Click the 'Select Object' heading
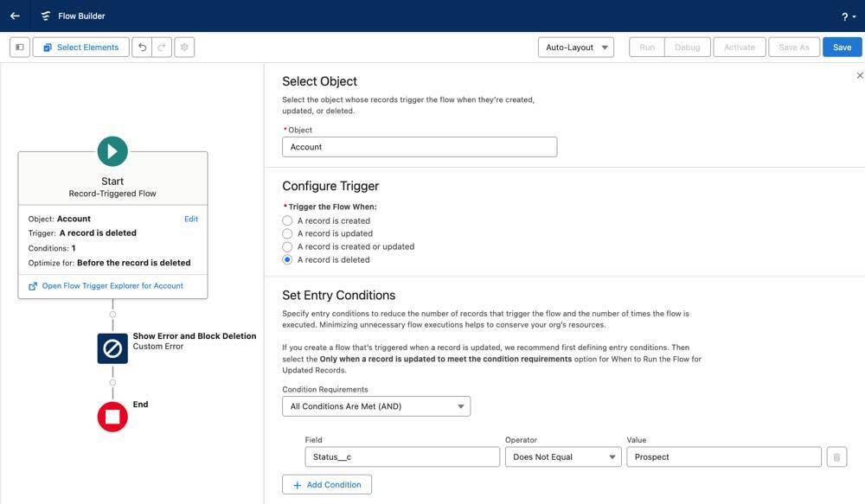Viewport: 865px width, 504px height. [319, 81]
